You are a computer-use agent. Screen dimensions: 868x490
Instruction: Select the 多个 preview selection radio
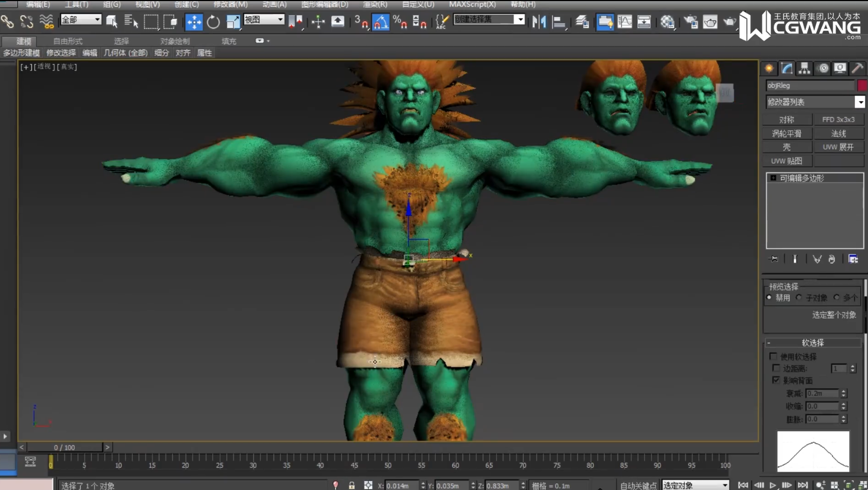coord(837,298)
